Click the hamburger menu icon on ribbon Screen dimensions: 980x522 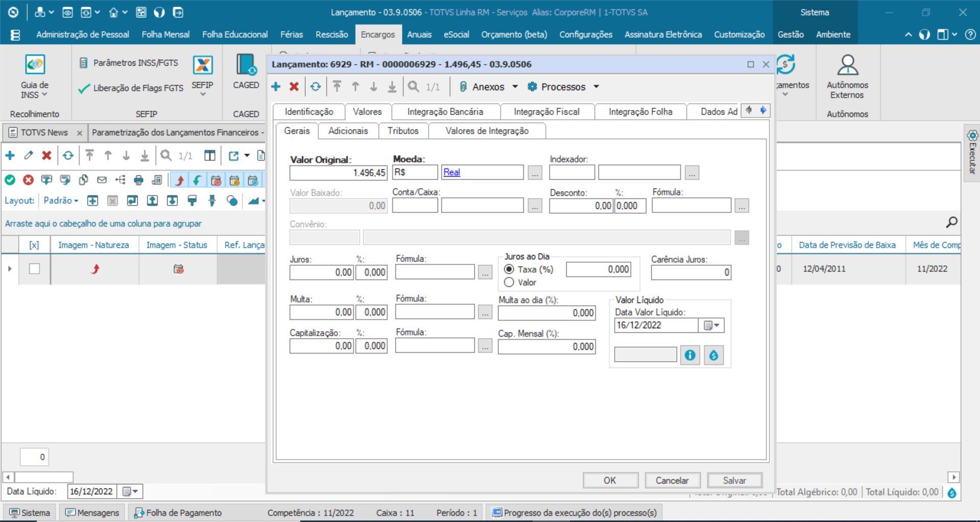click(15, 35)
